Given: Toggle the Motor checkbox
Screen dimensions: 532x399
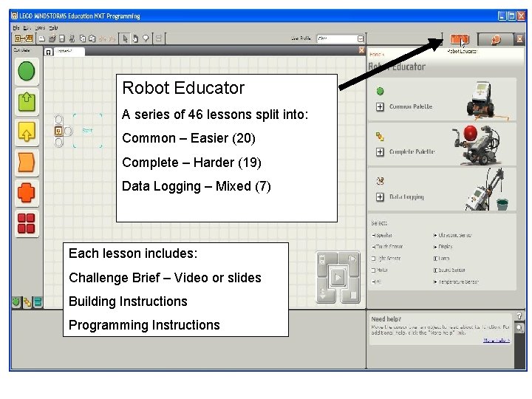Looking at the screenshot, I should click(374, 270).
